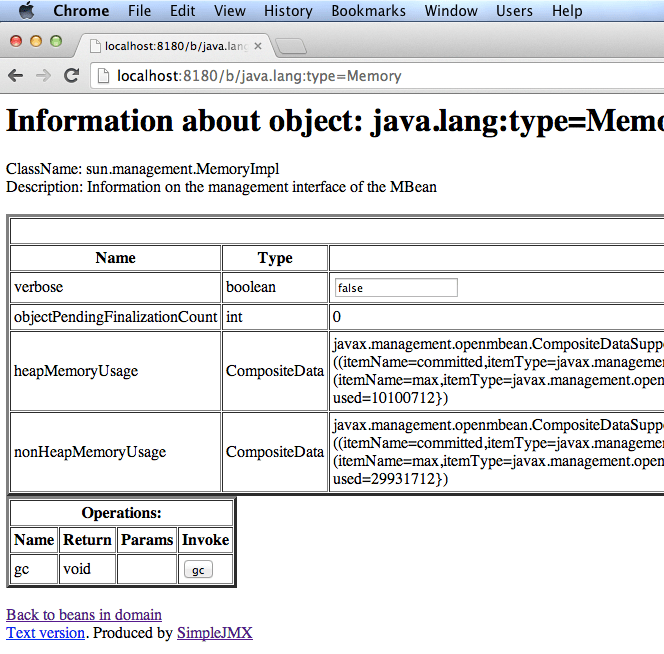Viewport: 664px width, 654px height.
Task: Click the void return type cell
Action: tap(87, 569)
